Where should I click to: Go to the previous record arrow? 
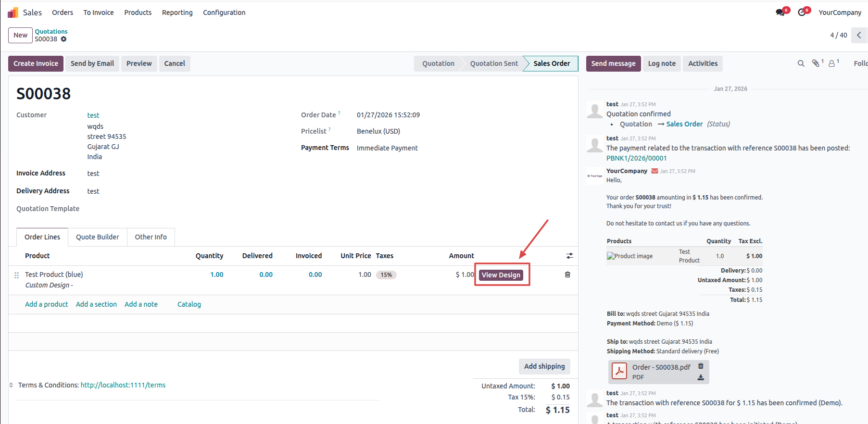859,35
